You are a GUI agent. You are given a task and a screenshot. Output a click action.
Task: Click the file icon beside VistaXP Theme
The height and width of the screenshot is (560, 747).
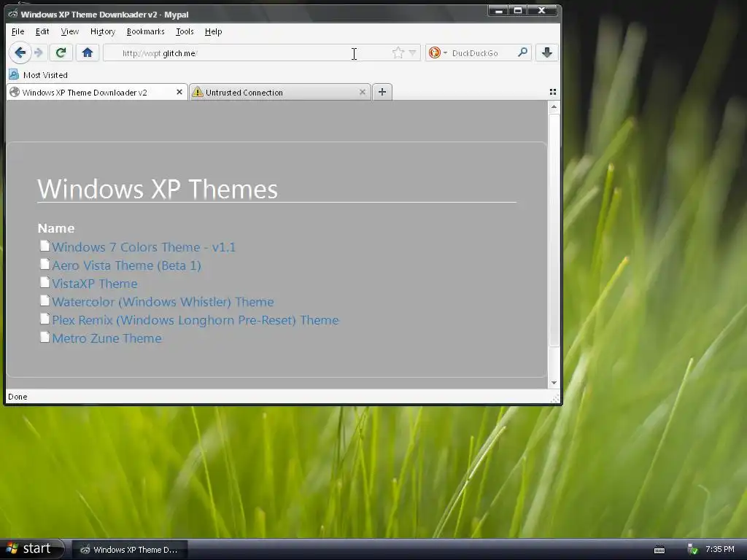44,282
